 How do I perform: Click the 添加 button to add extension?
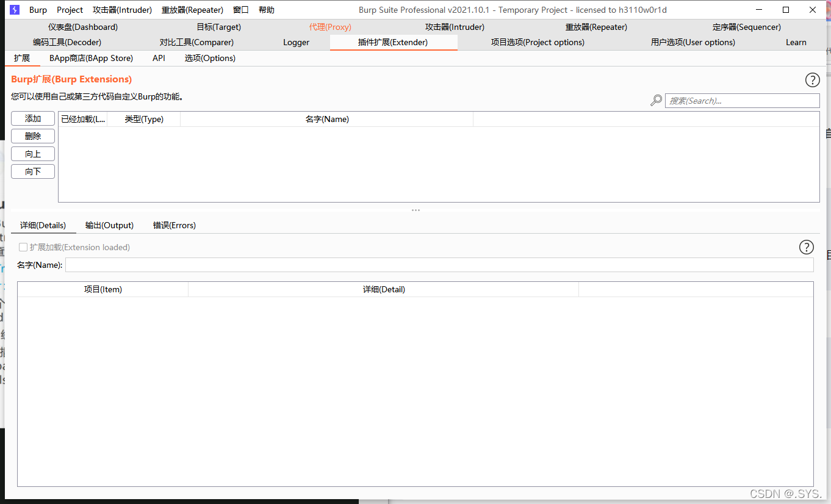[33, 118]
